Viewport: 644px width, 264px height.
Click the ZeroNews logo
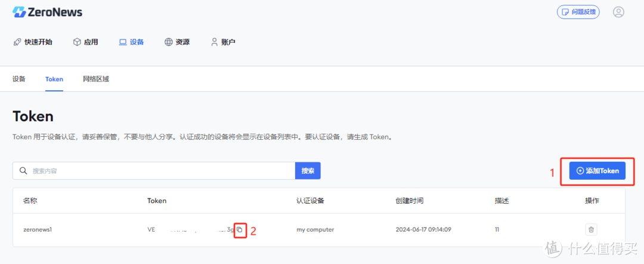click(x=47, y=12)
